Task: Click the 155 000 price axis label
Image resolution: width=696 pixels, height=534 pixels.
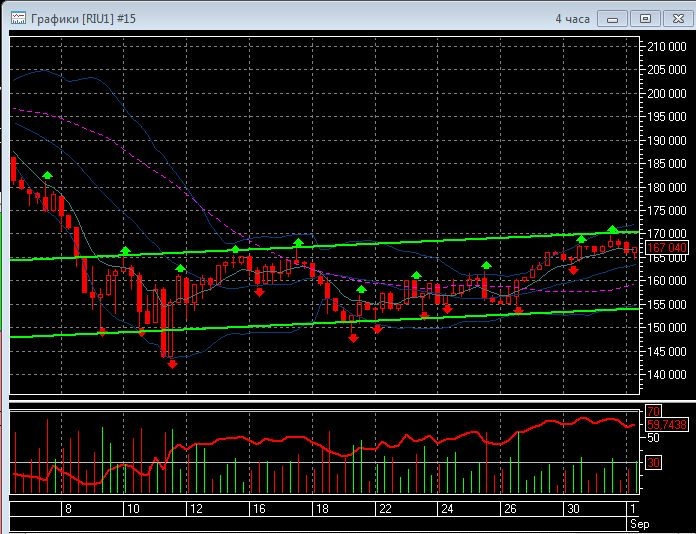Action: tap(666, 305)
